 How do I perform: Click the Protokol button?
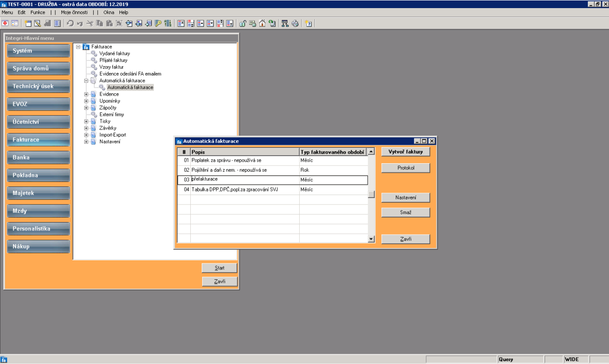pyautogui.click(x=405, y=168)
